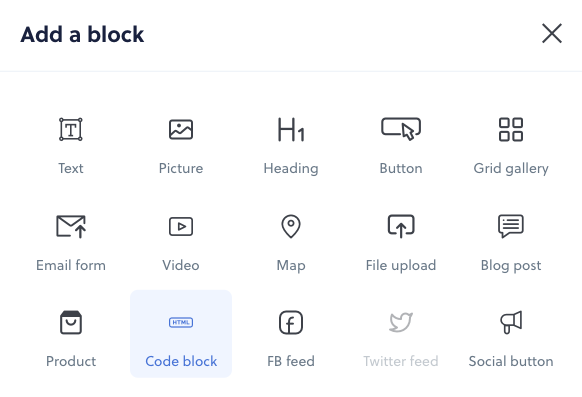Screen dimensions: 582x397
Task: Add an Email form block
Action: pos(71,226)
